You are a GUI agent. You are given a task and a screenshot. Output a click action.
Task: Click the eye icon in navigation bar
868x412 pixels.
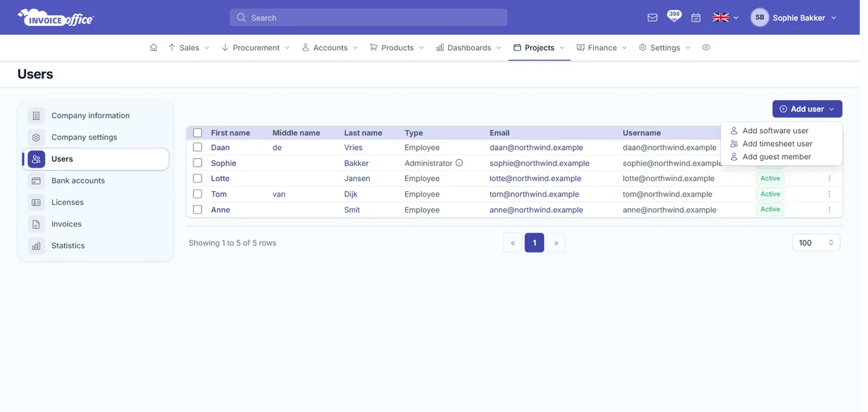(706, 48)
